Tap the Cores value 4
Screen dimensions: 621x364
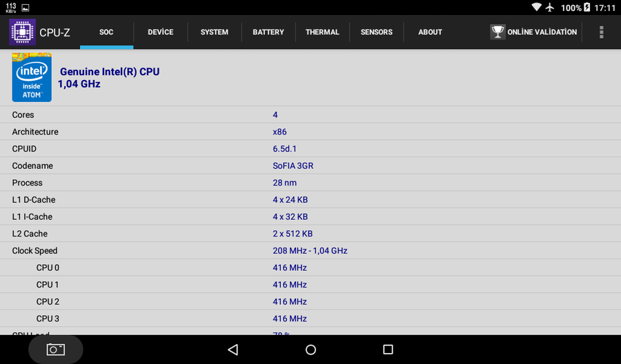point(275,114)
